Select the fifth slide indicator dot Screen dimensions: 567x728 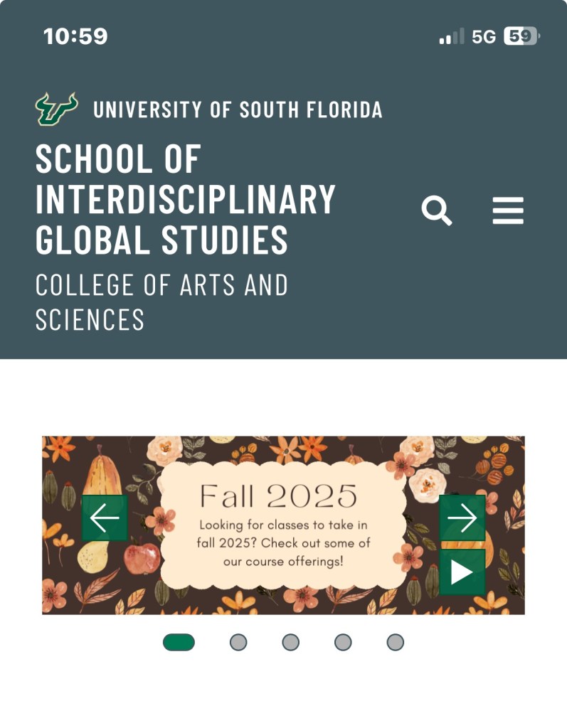[x=396, y=642]
